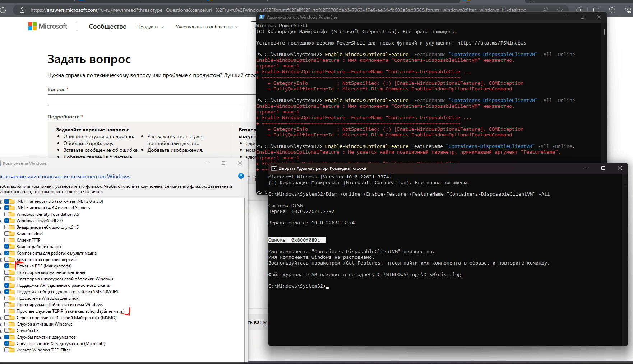Expand Службы печати и документов node

click(1, 337)
